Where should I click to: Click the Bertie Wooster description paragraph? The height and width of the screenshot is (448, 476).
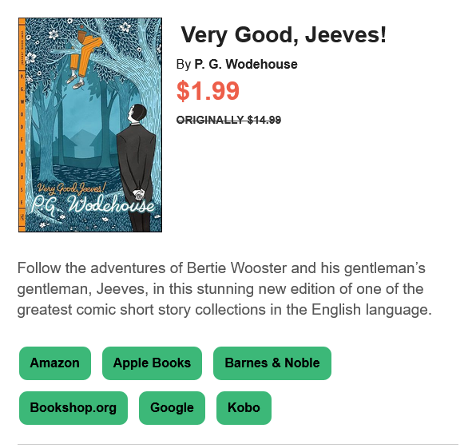point(224,289)
